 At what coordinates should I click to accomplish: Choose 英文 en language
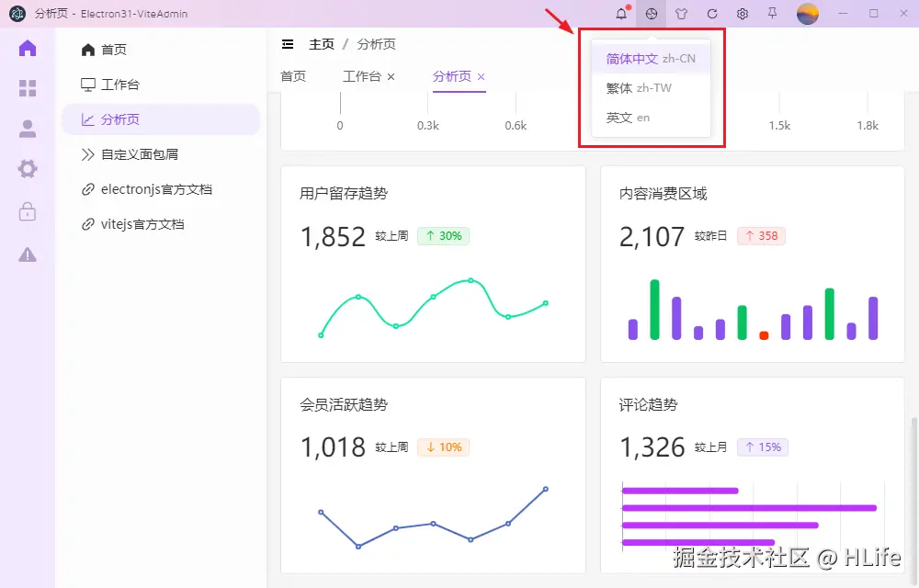[x=651, y=117]
